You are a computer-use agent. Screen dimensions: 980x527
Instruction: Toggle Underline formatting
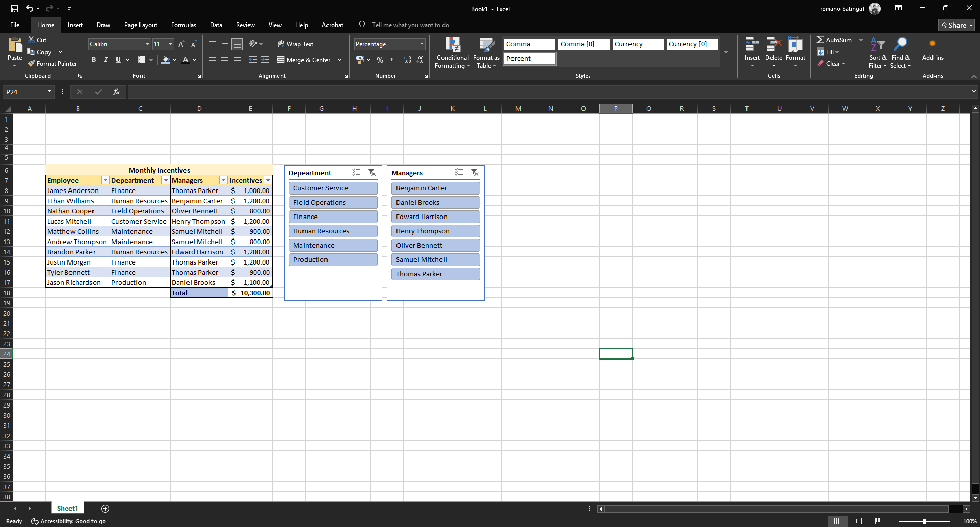[x=118, y=60]
